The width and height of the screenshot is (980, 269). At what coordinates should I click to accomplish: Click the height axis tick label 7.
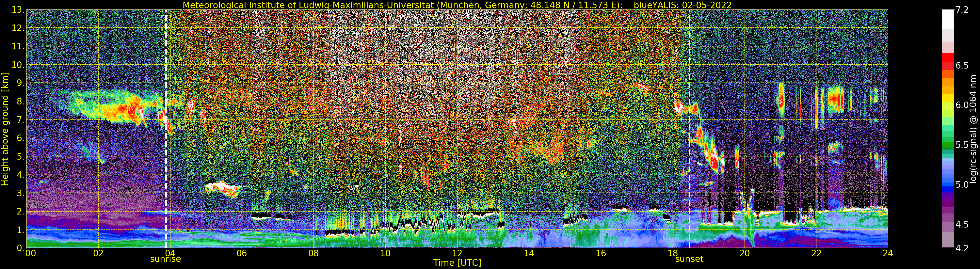tap(21, 120)
